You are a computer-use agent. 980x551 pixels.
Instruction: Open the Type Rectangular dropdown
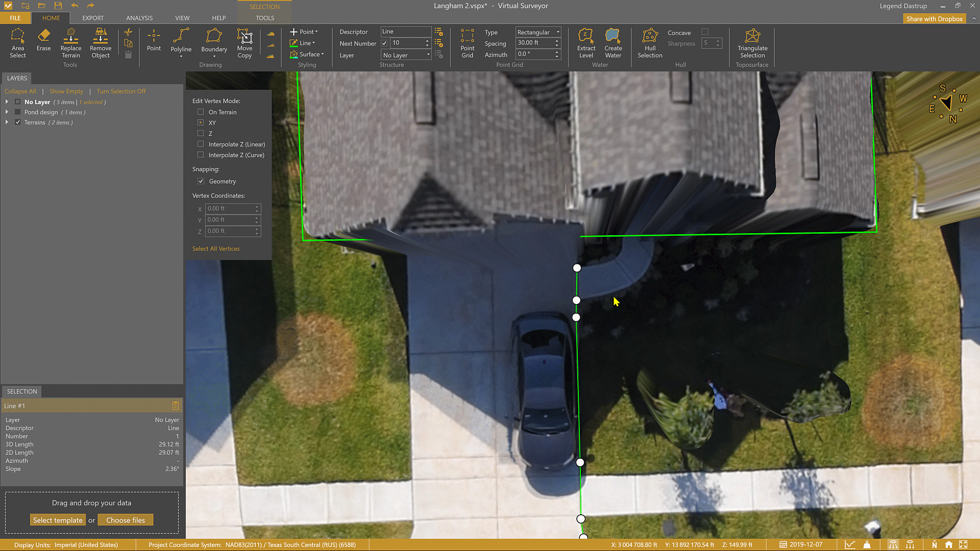coord(538,32)
